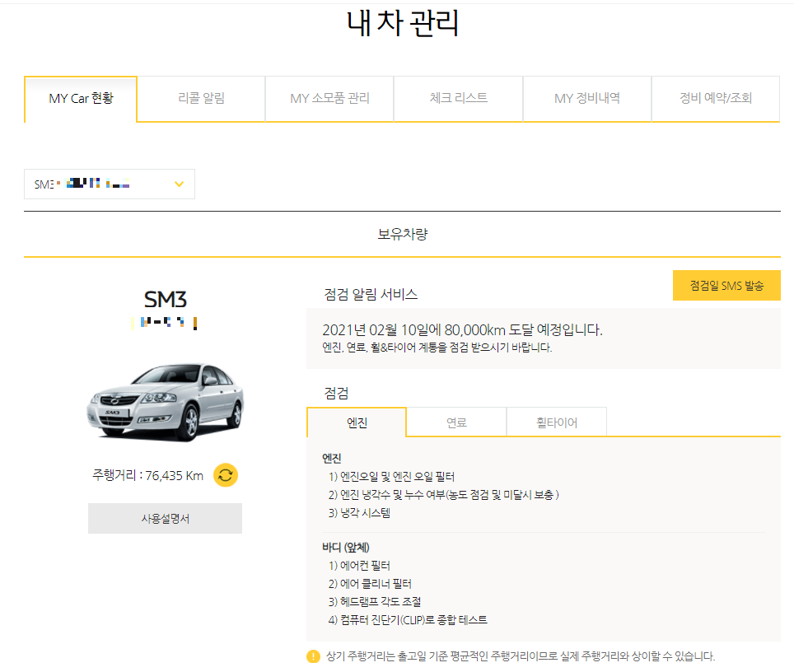The image size is (794, 672).
Task: Open the 사용설명서 manual button
Action: (165, 519)
